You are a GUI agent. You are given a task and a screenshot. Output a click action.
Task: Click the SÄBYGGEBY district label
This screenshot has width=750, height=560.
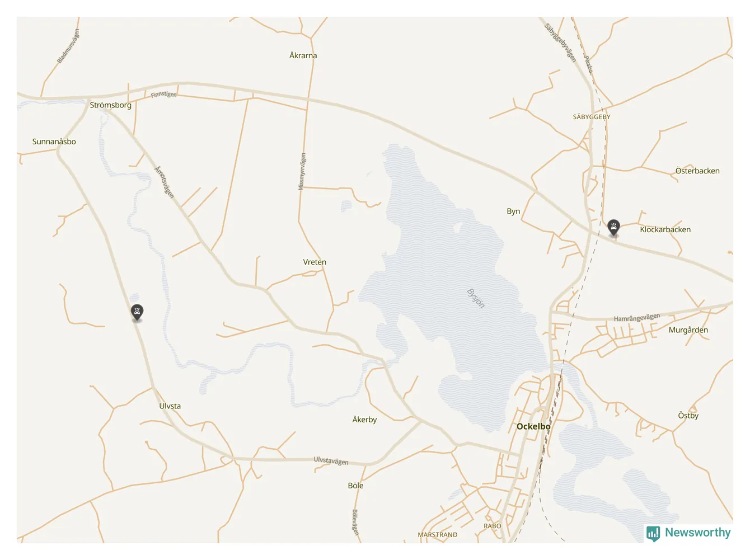pos(592,117)
